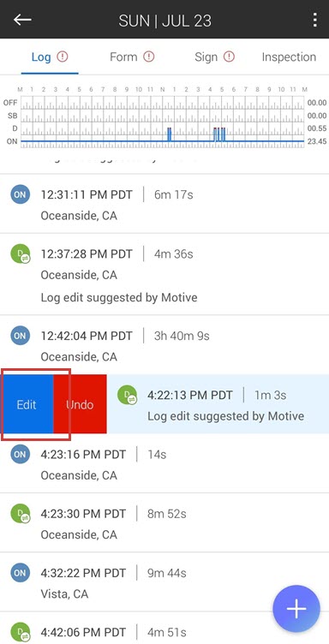This screenshot has width=329, height=644.
Task: Open the Vista, CA log entry
Action: [164, 581]
